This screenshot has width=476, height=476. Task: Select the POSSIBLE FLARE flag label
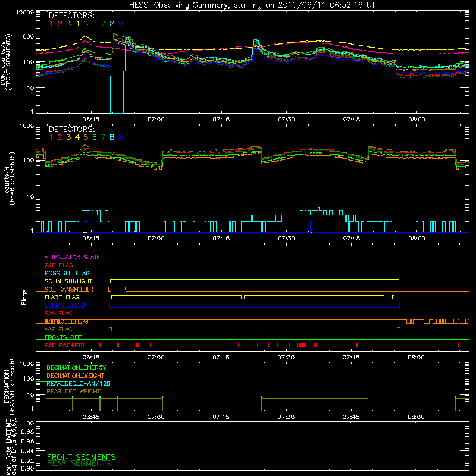(68, 273)
